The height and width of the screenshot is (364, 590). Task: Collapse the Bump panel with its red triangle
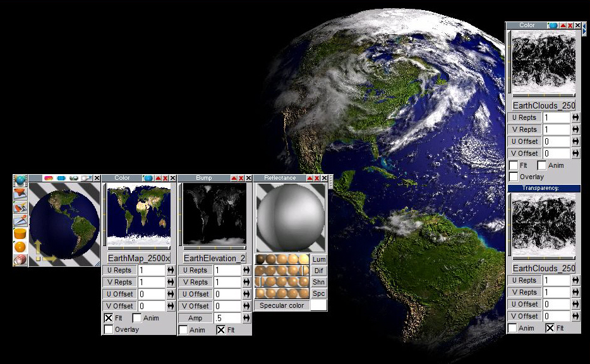[x=234, y=178]
